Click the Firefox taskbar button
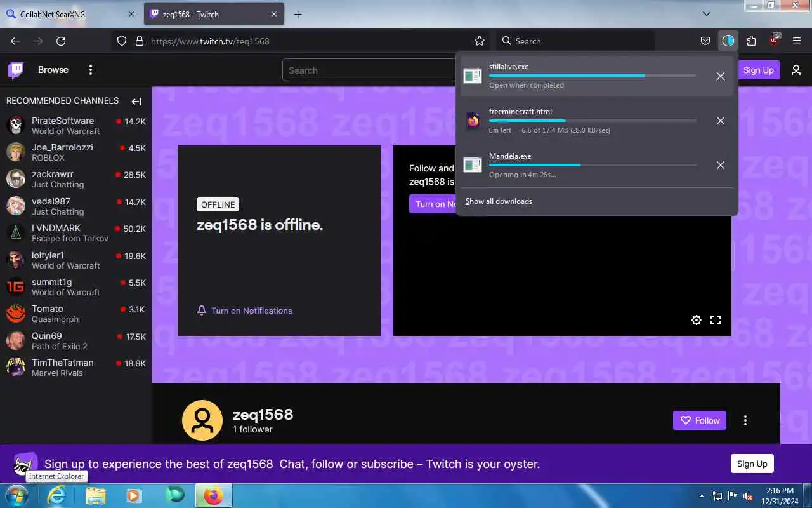 coord(214,496)
